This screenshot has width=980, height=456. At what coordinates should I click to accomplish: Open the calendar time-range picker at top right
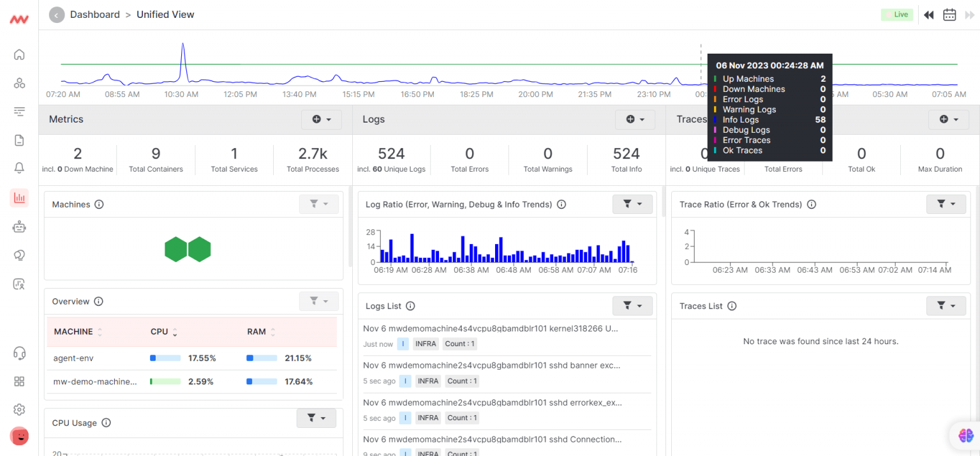[949, 14]
